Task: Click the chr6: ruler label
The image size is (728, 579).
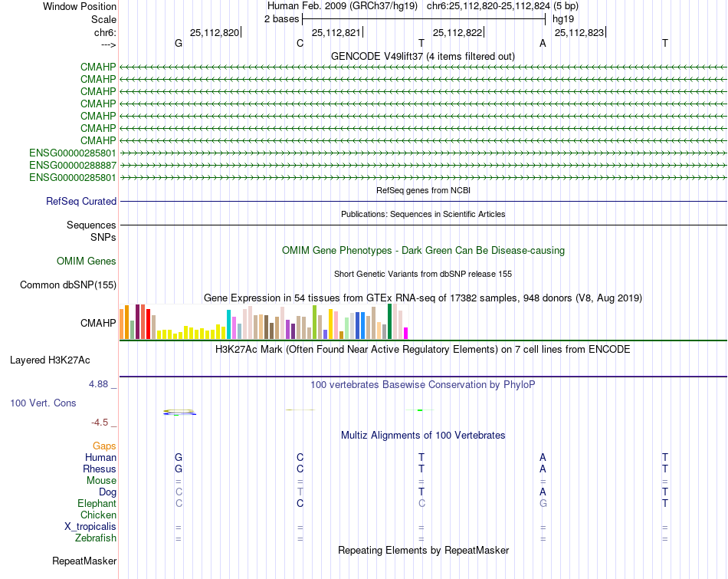Action: [x=105, y=32]
